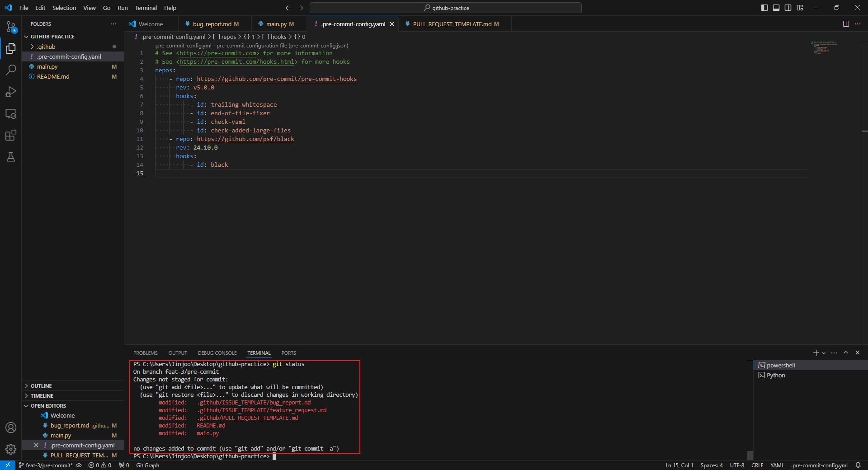
Task: Expand the .github folder
Action: [73, 47]
